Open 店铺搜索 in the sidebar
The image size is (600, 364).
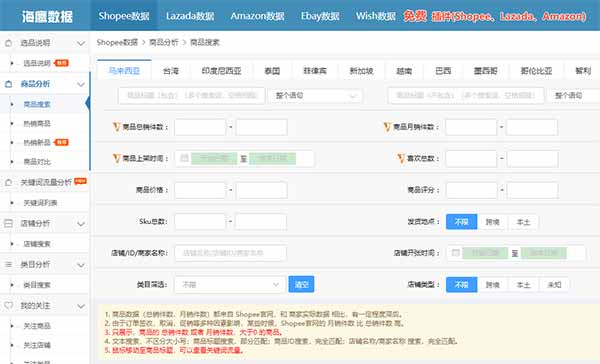[x=37, y=244]
